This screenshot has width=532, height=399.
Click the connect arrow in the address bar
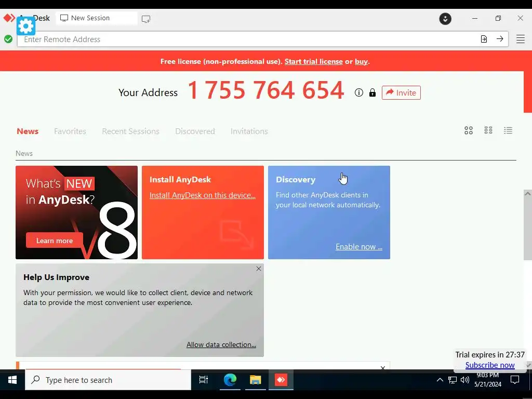tap(500, 39)
